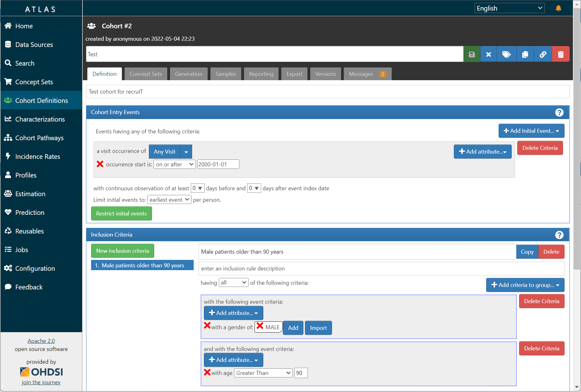Click New inclusion criteria button
Image resolution: width=581 pixels, height=392 pixels.
coord(122,251)
